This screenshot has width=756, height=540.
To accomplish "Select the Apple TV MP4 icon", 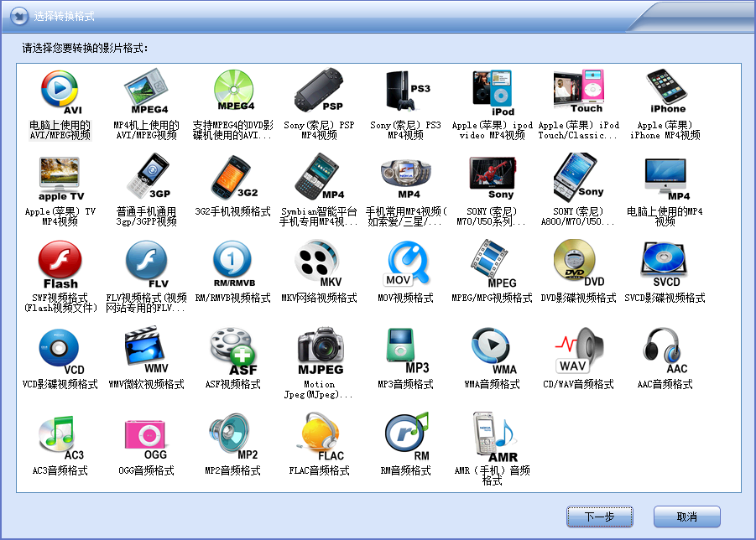I will coord(60,179).
